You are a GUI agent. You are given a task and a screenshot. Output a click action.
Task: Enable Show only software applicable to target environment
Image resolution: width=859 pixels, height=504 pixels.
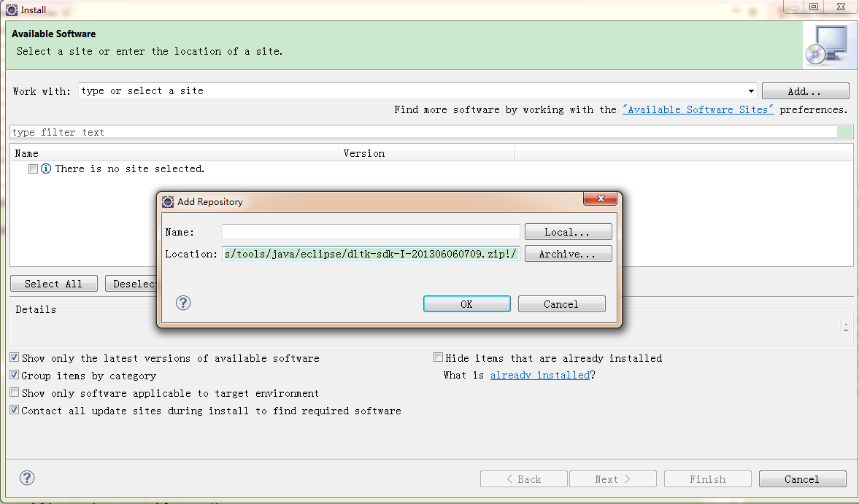coord(15,393)
